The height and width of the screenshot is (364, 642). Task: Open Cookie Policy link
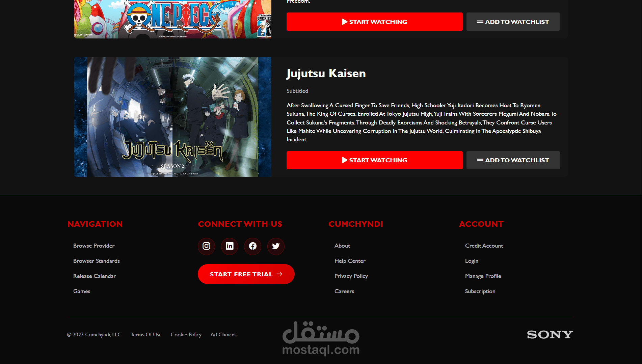click(x=186, y=335)
